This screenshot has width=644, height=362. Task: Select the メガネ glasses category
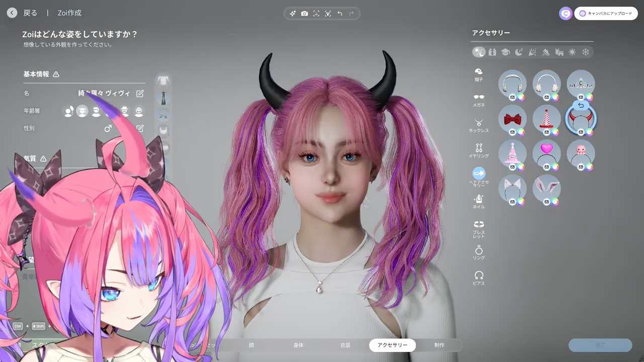(478, 100)
